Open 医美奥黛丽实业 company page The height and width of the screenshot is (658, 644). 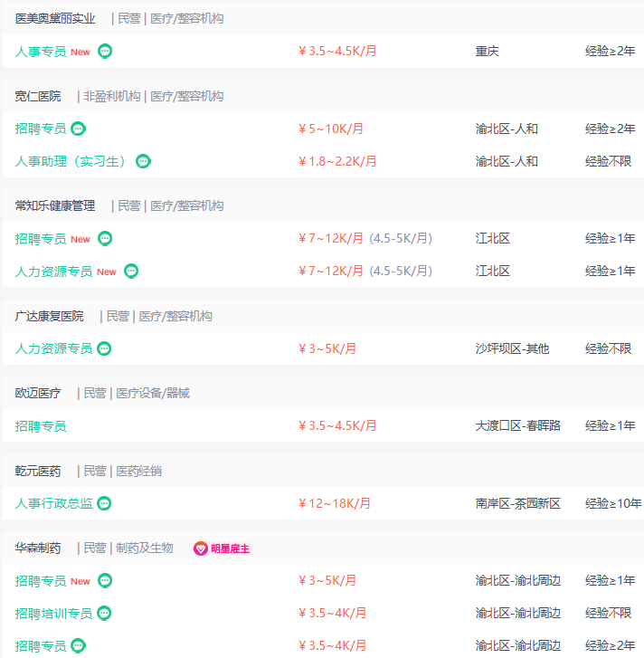coord(54,18)
